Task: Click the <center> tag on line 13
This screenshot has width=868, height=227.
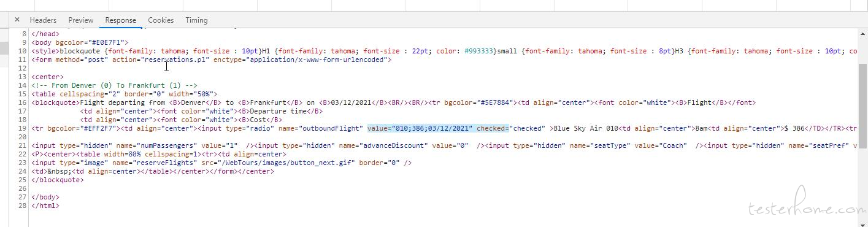Action: click(x=47, y=77)
